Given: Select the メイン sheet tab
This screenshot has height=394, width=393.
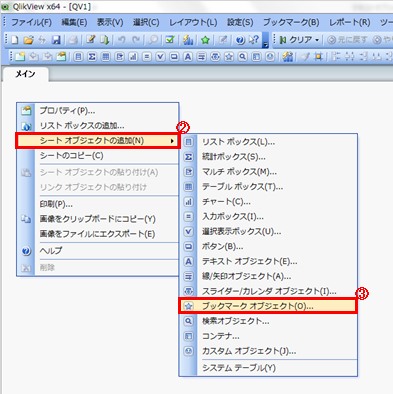Looking at the screenshot, I should [x=25, y=74].
